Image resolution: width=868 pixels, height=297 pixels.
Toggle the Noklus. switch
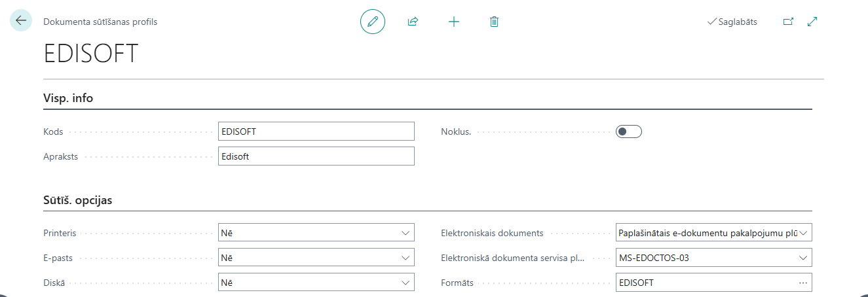click(x=629, y=131)
